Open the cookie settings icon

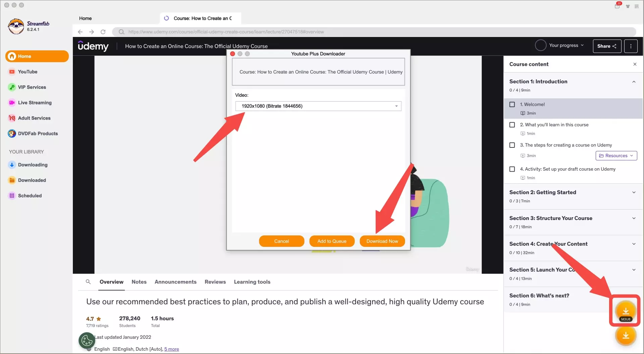pyautogui.click(x=87, y=341)
